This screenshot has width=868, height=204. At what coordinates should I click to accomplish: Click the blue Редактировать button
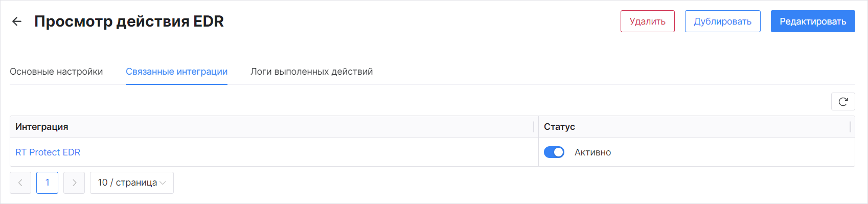813,21
